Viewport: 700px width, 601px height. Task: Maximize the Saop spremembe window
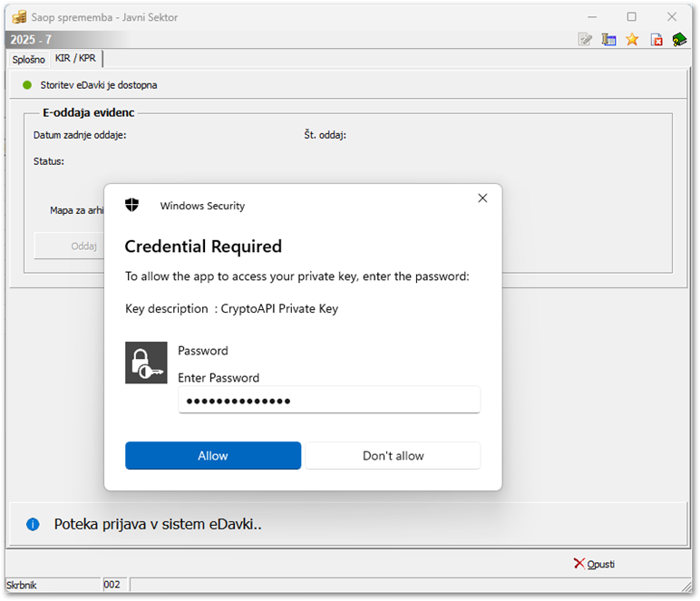tap(631, 17)
